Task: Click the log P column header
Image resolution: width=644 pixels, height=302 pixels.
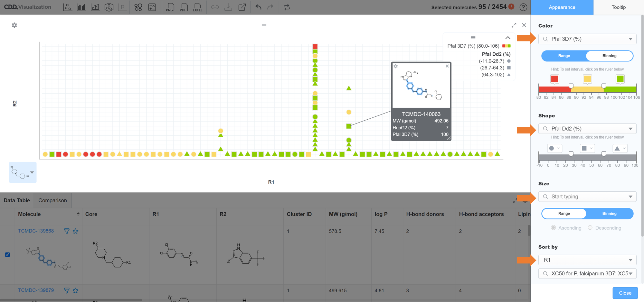Action: click(x=381, y=214)
